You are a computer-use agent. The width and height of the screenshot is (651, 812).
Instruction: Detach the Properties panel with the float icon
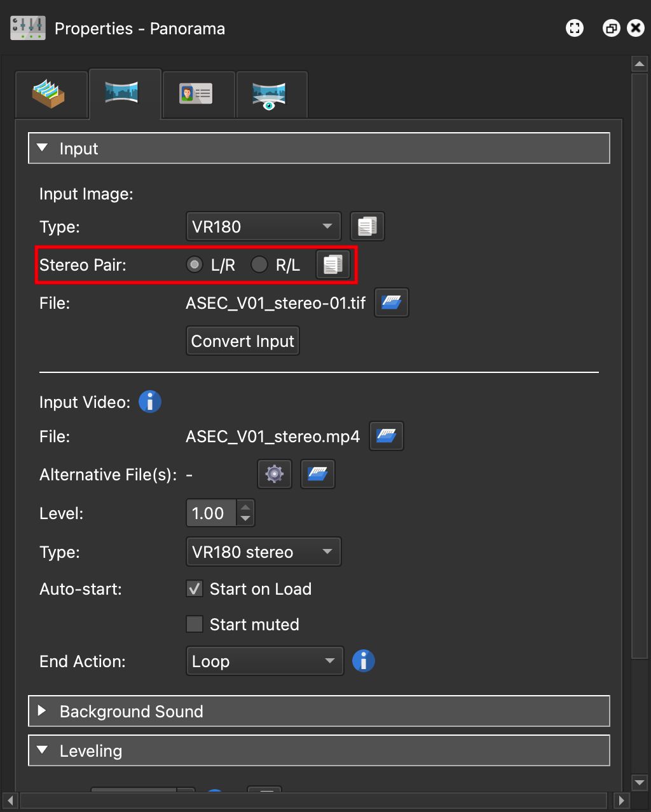tap(611, 28)
